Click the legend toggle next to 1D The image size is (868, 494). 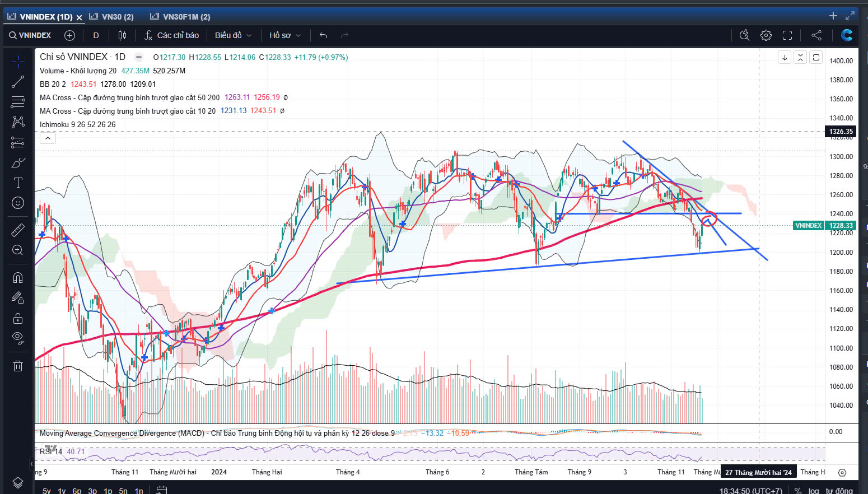pos(138,57)
